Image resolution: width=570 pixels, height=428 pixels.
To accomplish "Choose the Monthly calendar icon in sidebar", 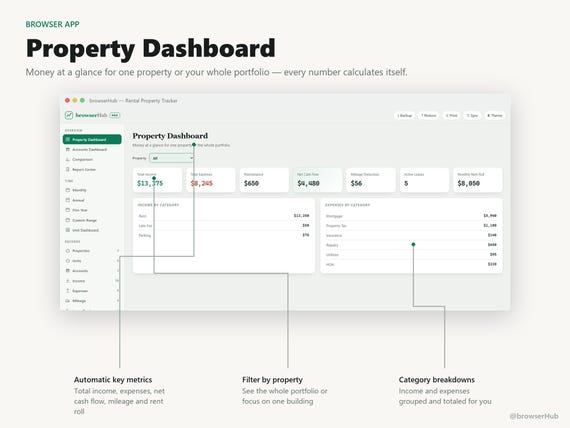I will pyautogui.click(x=68, y=190).
